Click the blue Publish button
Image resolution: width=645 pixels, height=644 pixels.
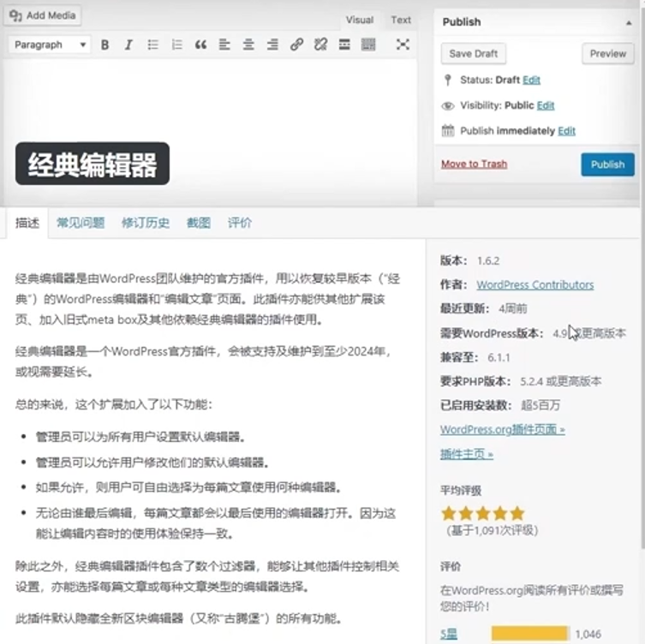tap(607, 164)
